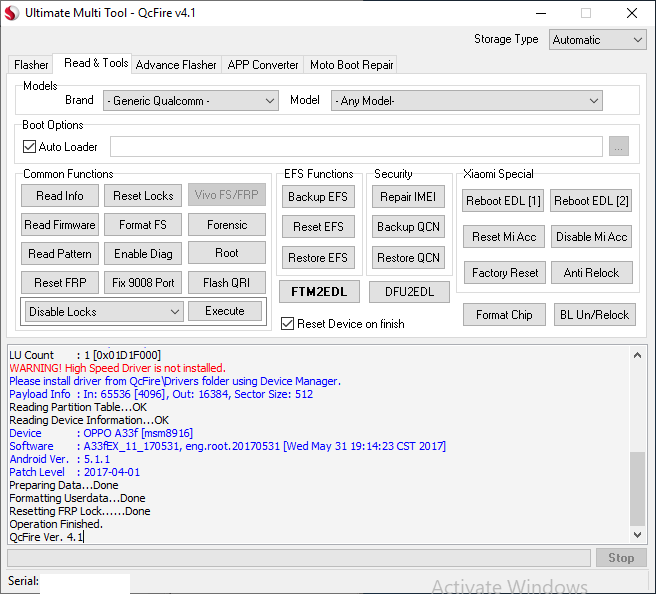
Task: Expand the Disable Locks dropdown
Action: click(x=104, y=312)
